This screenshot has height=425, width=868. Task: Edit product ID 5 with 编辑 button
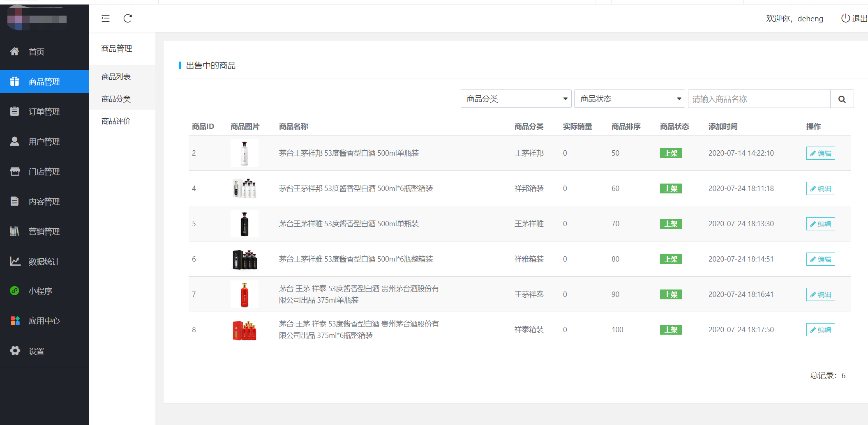[x=820, y=224]
